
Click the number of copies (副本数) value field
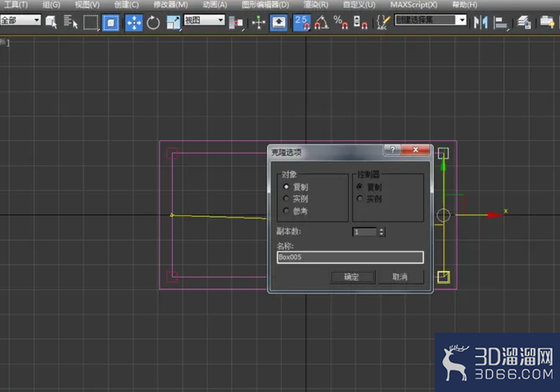tap(365, 232)
